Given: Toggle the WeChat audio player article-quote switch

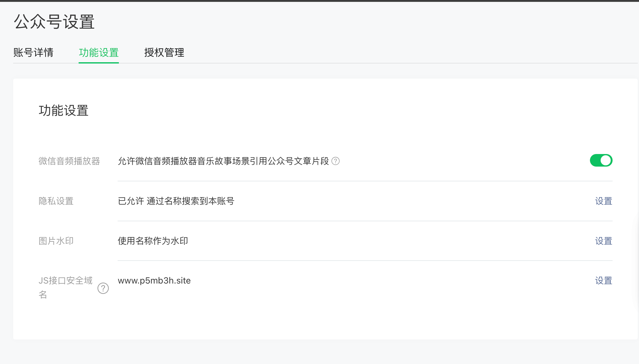Looking at the screenshot, I should (x=601, y=160).
